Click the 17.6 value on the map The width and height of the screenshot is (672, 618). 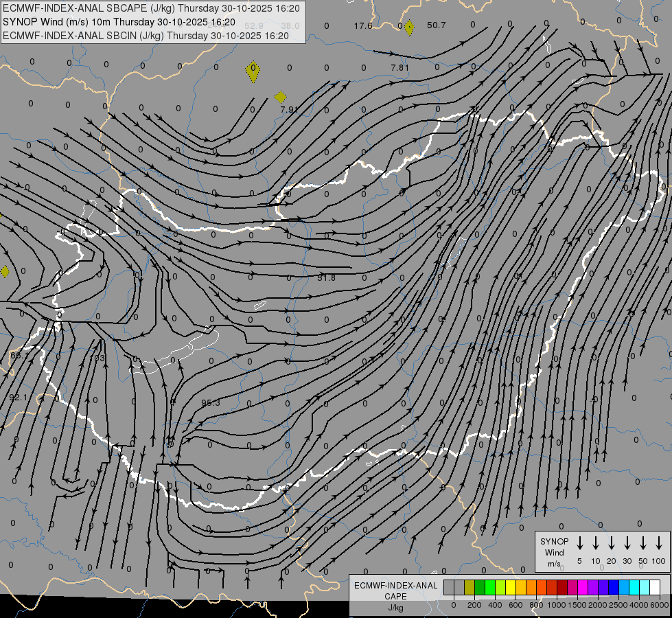[363, 25]
